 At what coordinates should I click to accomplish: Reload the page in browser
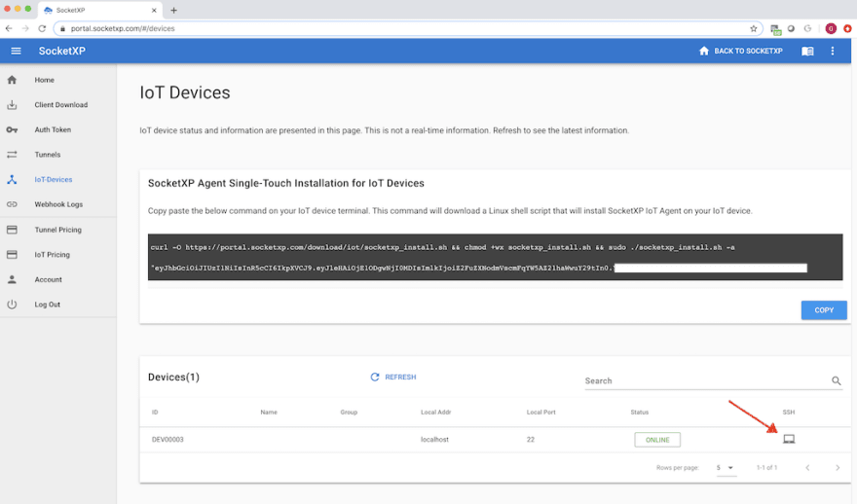click(42, 28)
